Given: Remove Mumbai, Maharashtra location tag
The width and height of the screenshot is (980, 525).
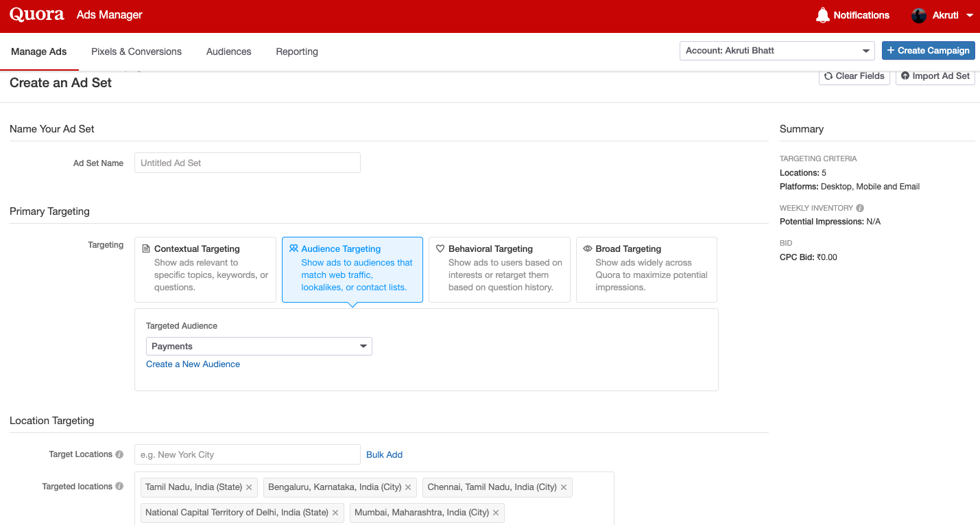Looking at the screenshot, I should 496,513.
